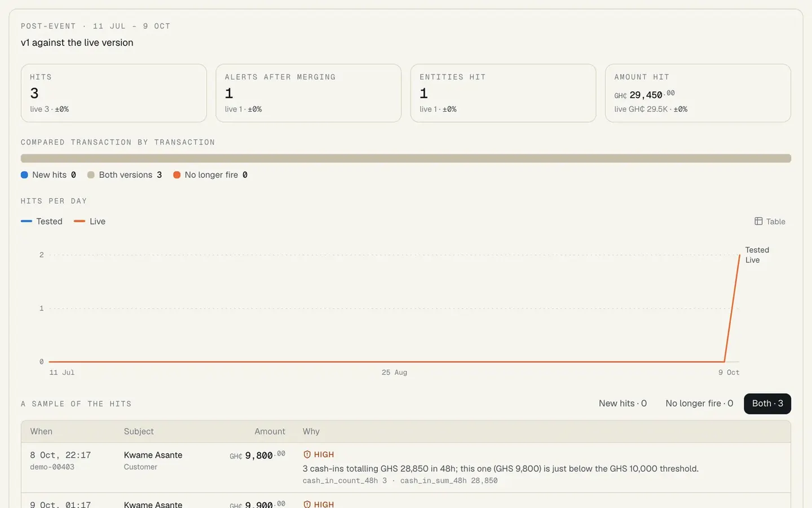Open the ALERTS AFTER MERGING card
Screen dimensions: 812x508
tap(308, 93)
